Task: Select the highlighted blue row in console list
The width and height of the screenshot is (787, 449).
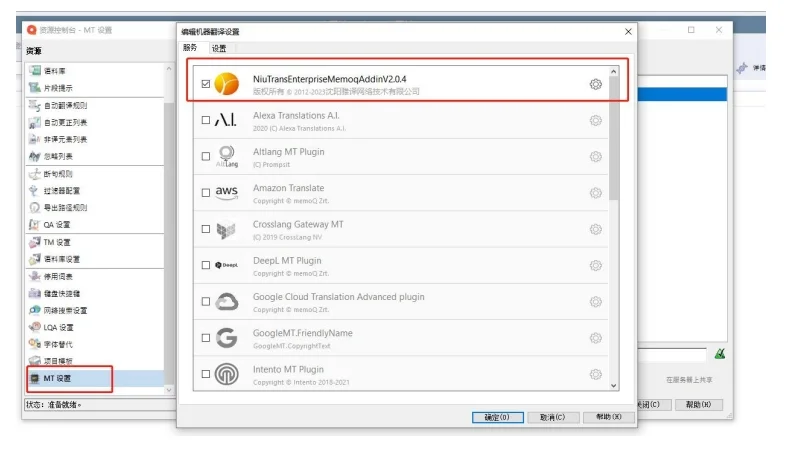Action: coord(682,94)
